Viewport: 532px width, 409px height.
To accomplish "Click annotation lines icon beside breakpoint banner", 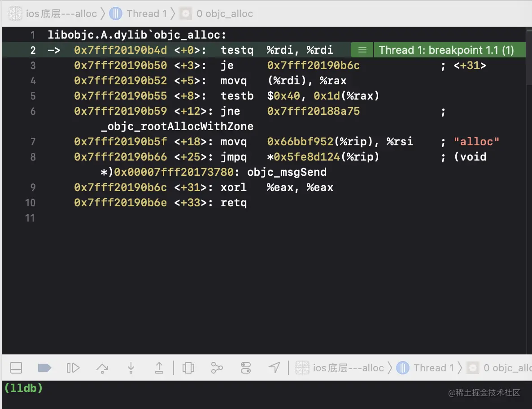I will point(362,50).
